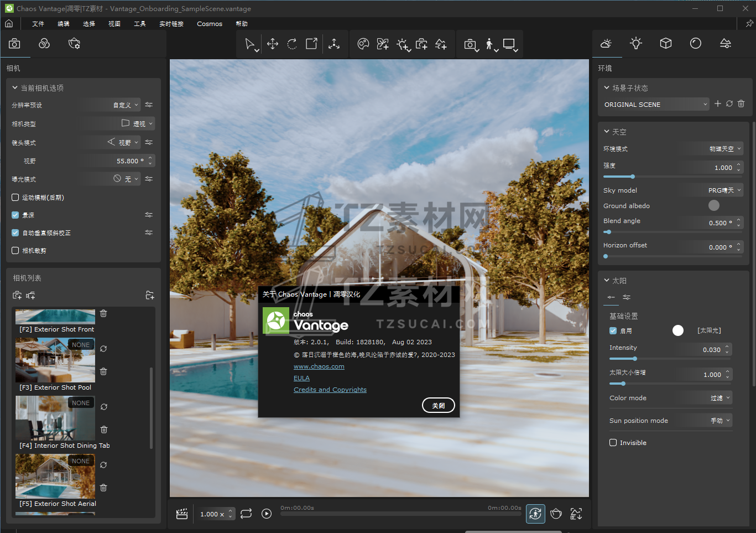
Task: Activate the scale object tool
Action: coord(312,44)
